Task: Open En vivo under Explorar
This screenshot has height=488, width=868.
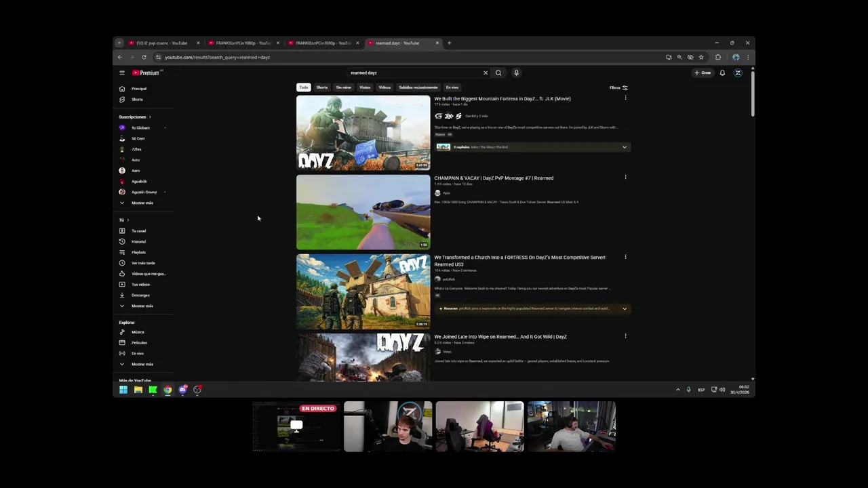Action: pyautogui.click(x=138, y=353)
